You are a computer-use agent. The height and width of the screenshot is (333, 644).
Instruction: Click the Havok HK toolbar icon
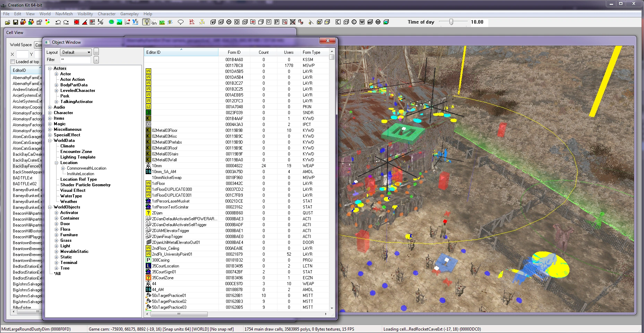pos(128,22)
